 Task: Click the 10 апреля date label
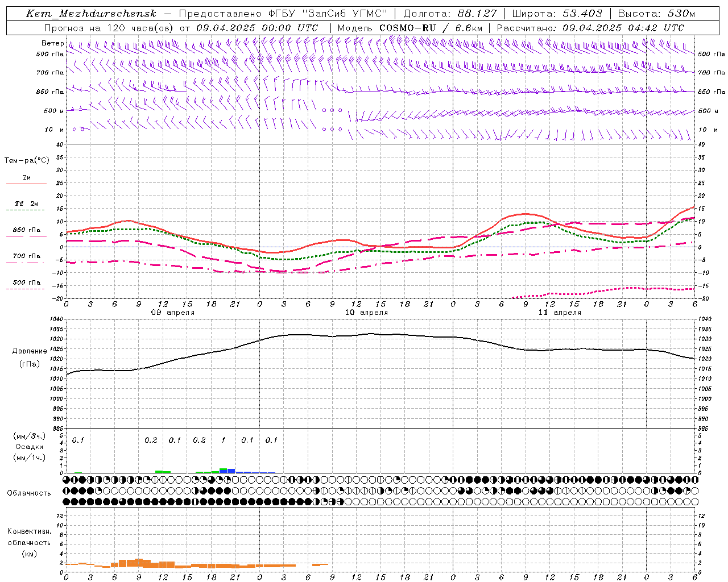tap(366, 313)
